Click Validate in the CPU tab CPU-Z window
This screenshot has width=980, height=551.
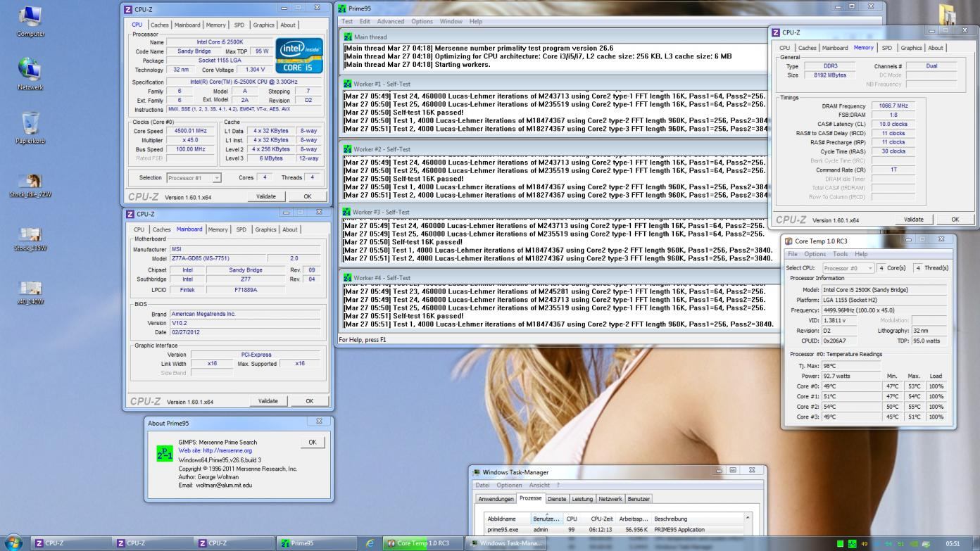click(266, 196)
